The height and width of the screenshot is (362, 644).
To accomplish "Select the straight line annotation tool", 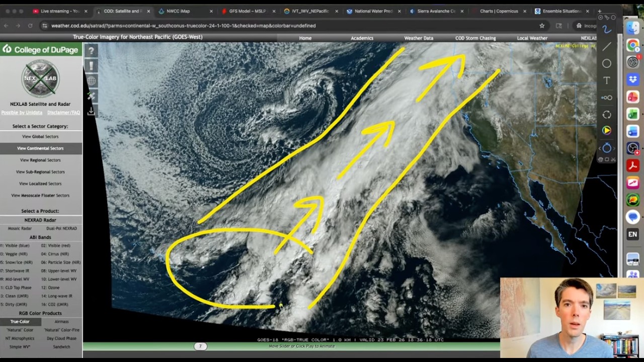I will click(607, 47).
